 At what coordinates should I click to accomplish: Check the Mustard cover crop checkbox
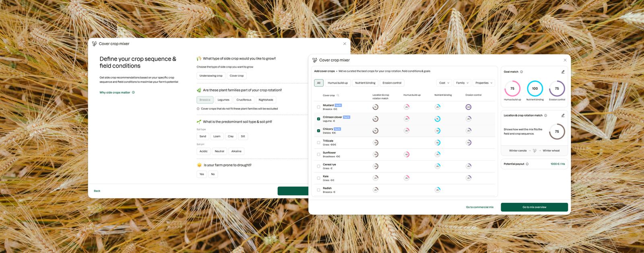[x=318, y=107]
